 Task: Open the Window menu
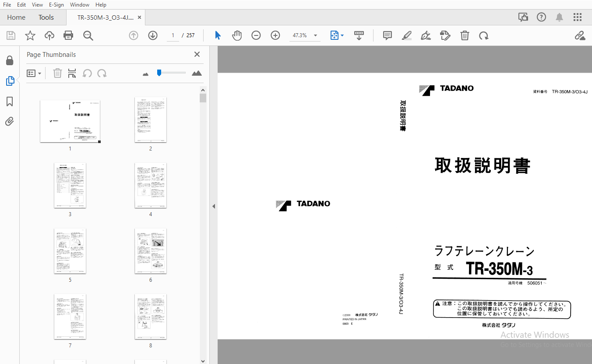click(x=79, y=4)
